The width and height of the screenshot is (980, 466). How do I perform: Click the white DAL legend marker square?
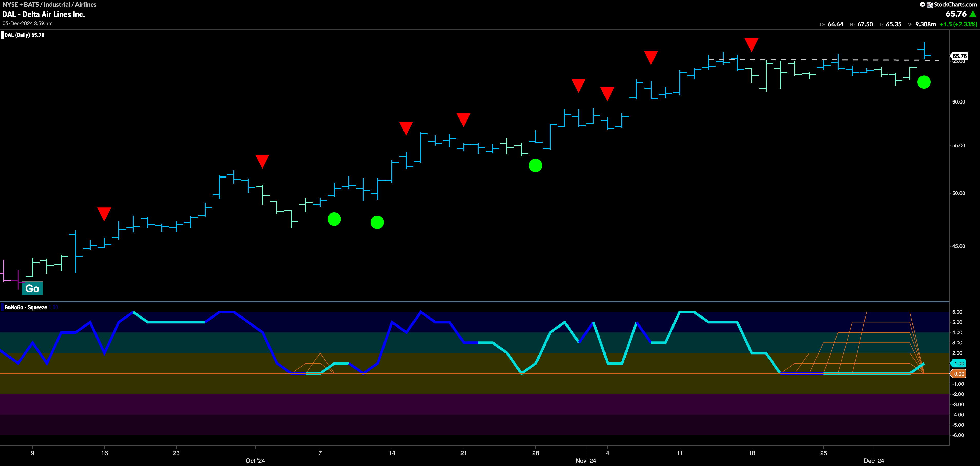pyautogui.click(x=2, y=35)
